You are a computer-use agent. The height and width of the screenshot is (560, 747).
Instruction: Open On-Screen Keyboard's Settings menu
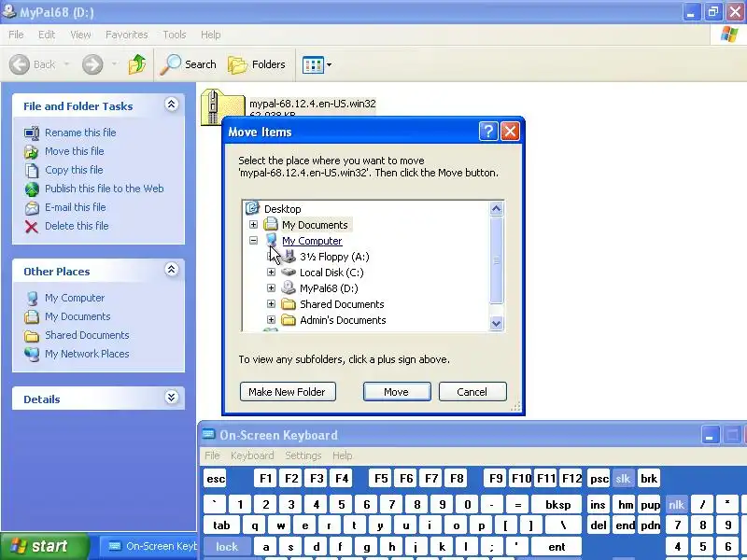[x=303, y=455]
